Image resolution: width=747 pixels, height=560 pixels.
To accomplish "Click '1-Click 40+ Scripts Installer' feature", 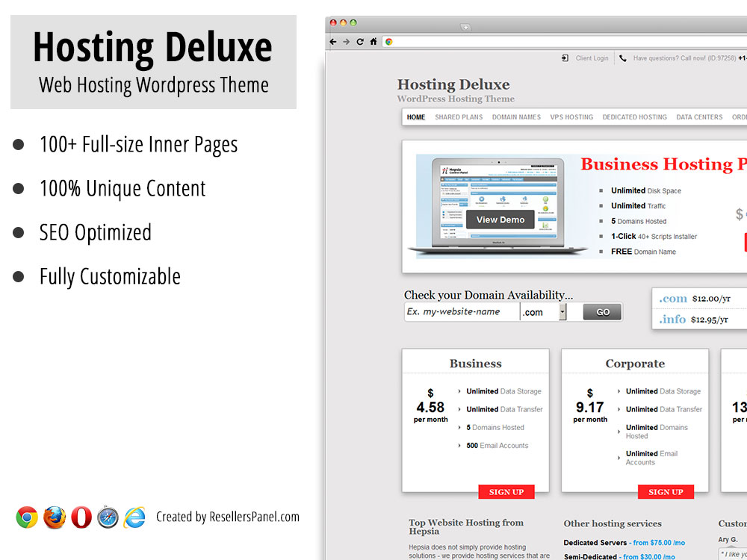I will pos(654,237).
